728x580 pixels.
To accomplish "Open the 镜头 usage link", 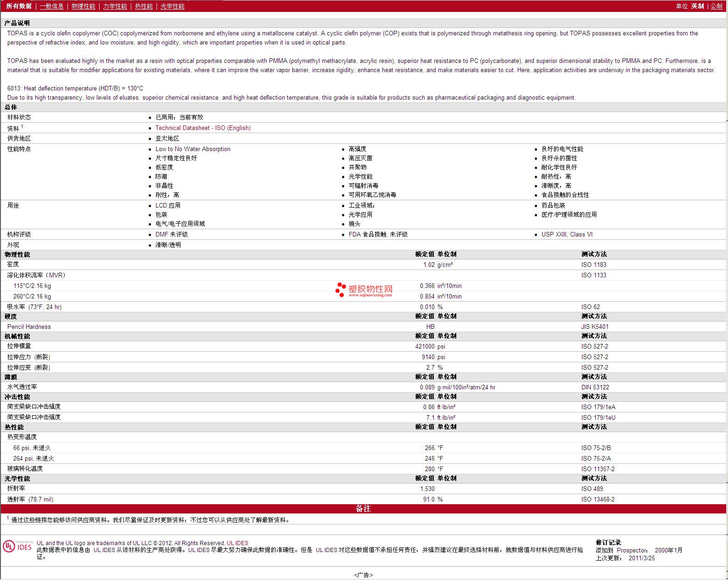I will coord(354,224).
